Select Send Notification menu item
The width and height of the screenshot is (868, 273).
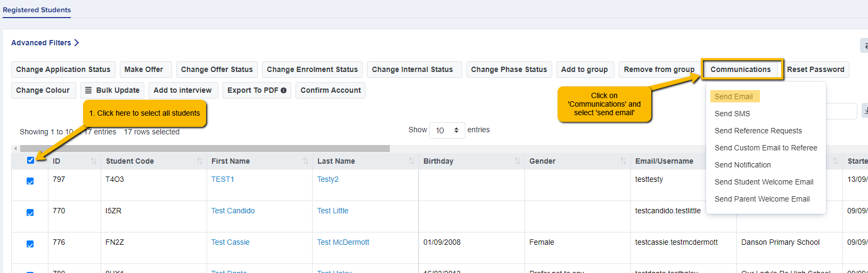click(x=743, y=165)
